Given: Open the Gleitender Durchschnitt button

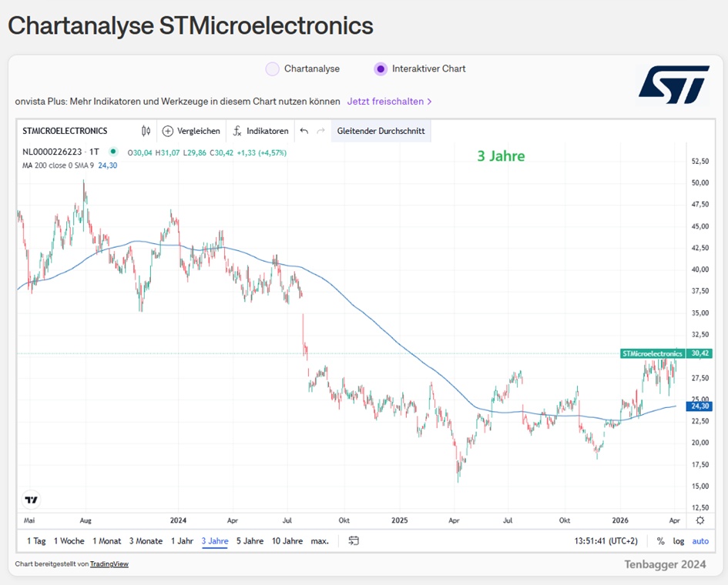Looking at the screenshot, I should 381,131.
